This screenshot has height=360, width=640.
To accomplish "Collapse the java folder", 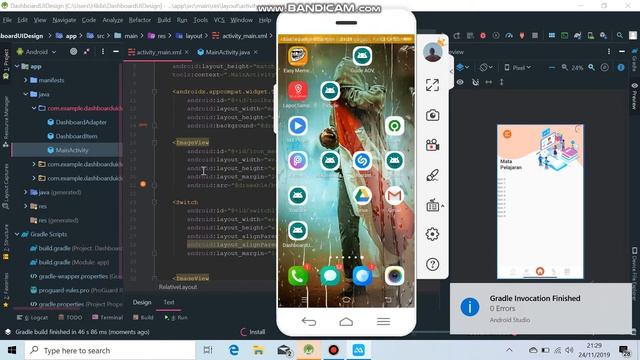I will (25, 94).
